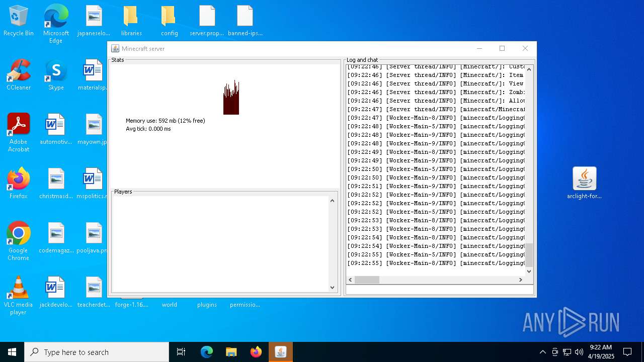Select the Avg tick: 0.000 ms text
644x362 pixels.
[148, 129]
